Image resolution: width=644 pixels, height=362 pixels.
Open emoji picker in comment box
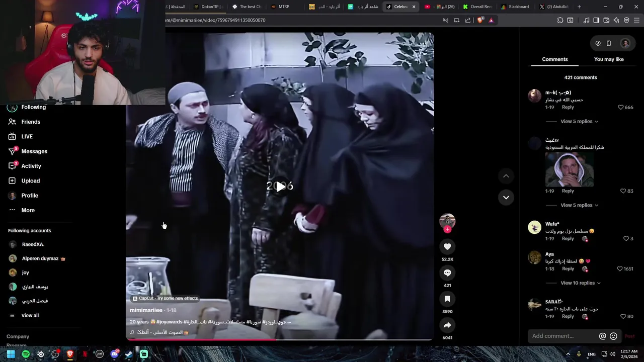(x=613, y=336)
